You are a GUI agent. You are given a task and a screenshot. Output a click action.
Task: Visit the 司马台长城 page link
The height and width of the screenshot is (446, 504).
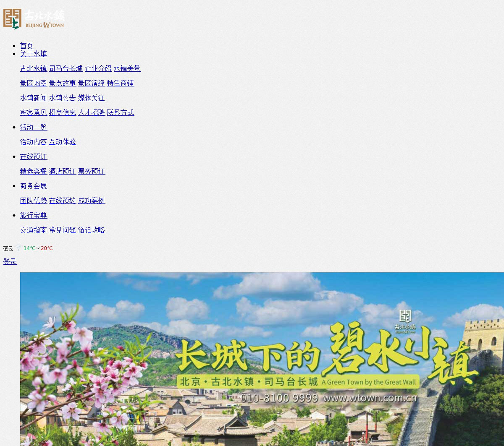pyautogui.click(x=66, y=68)
